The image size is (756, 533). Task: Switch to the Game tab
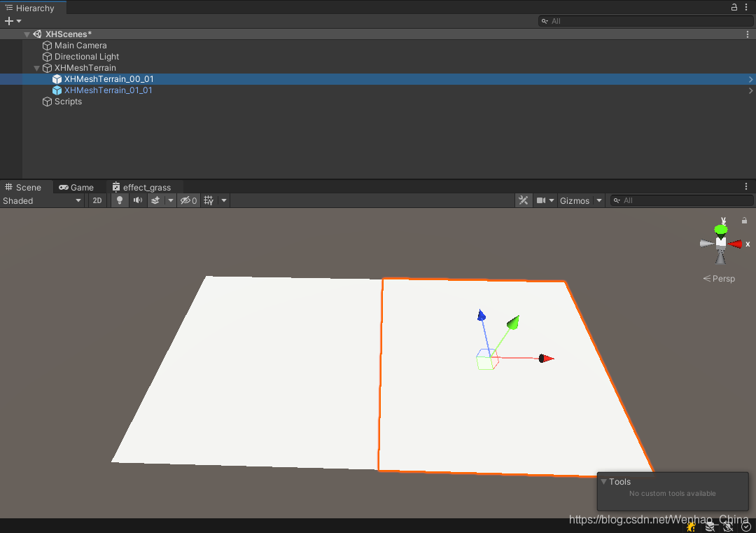tap(76, 187)
